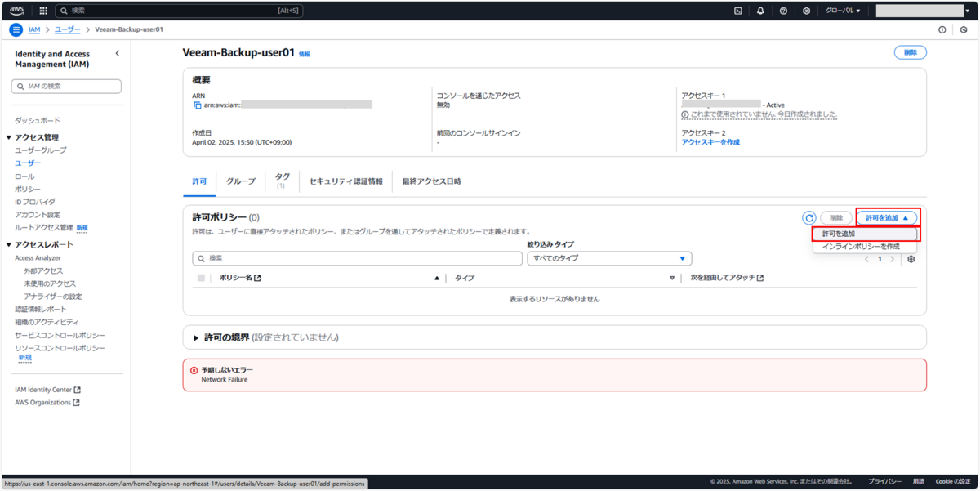Choose add permissions from the dropdown menu

click(x=865, y=234)
